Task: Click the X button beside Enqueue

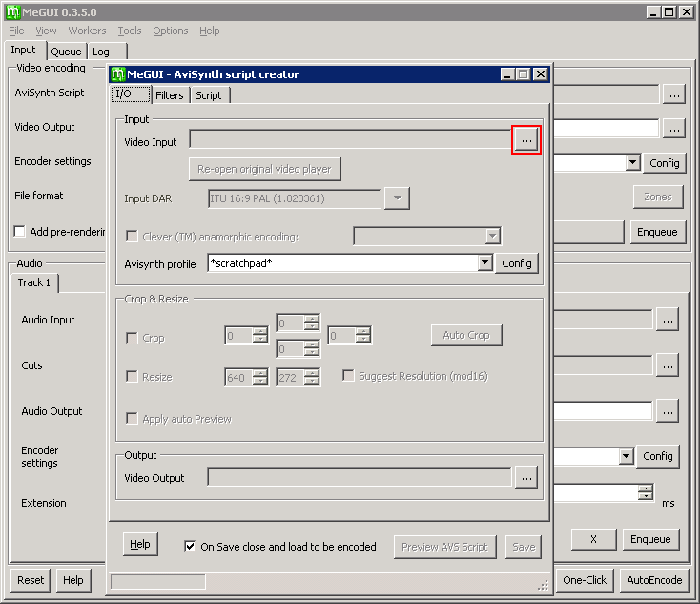Action: coord(593,539)
